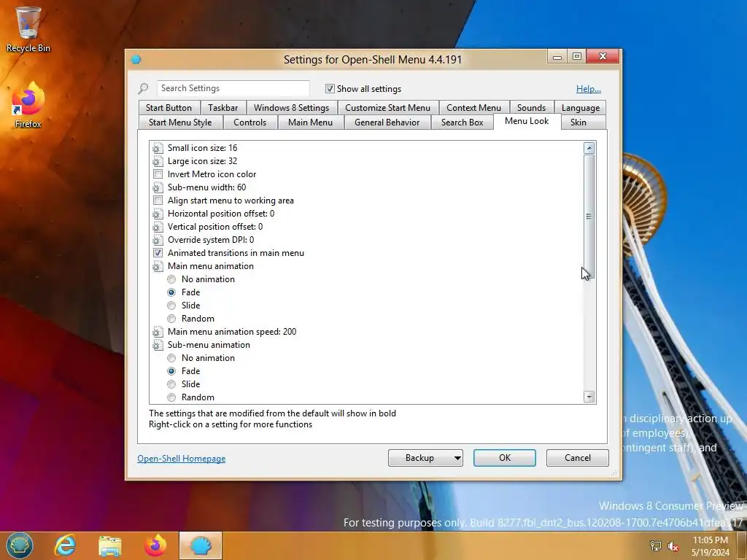
Task: Enable Invert Metro icon color
Action: click(158, 174)
